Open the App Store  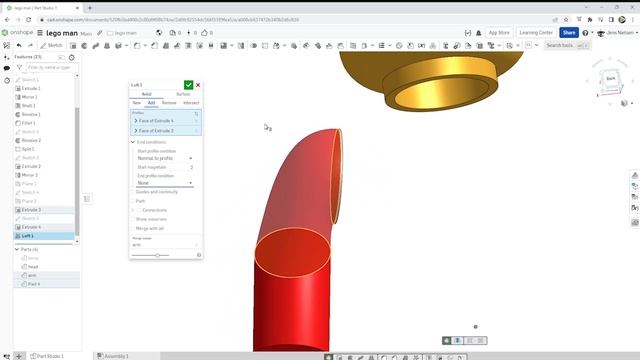499,33
